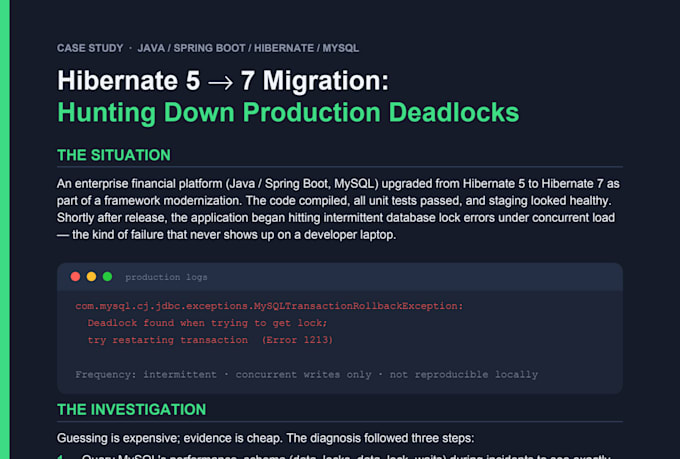Select the 'production logs' title text
Screen dimensions: 680x459
pyautogui.click(x=166, y=277)
